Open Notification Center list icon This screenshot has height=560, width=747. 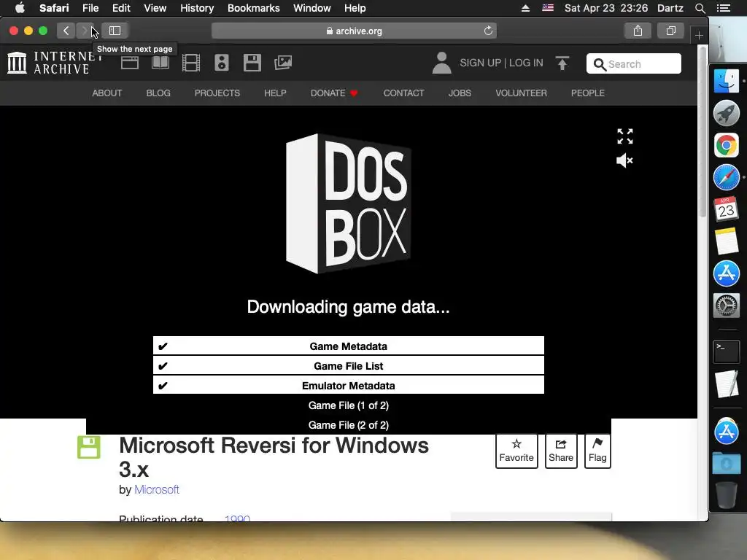pyautogui.click(x=723, y=8)
